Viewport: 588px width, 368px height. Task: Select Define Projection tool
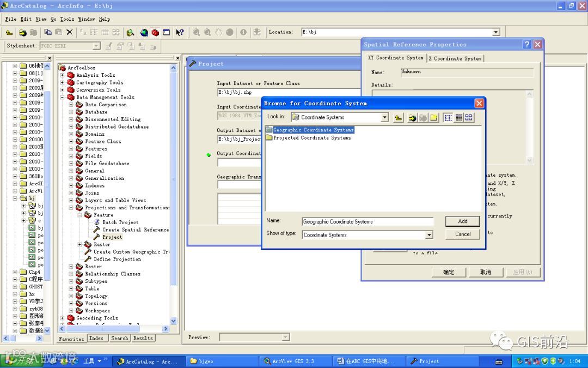(x=118, y=259)
